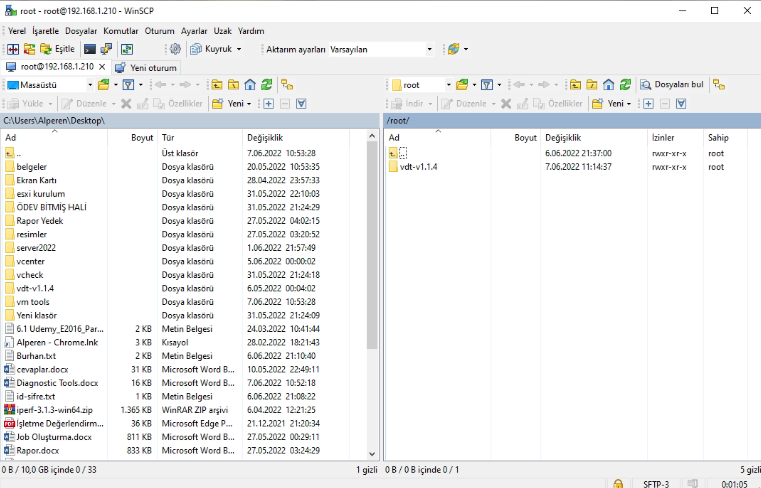Close the root@192.168.1.210 session tab

[102, 67]
